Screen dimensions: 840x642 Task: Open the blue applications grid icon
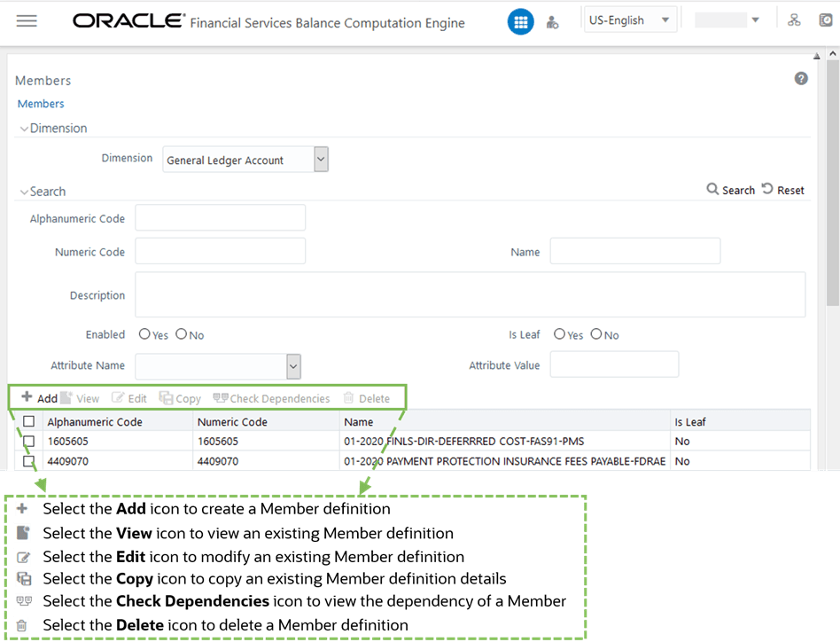pos(520,22)
